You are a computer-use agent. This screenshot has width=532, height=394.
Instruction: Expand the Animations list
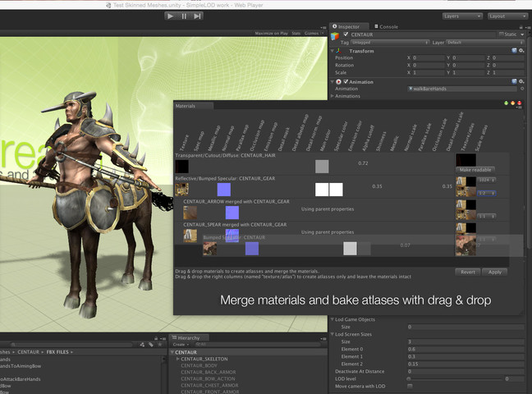[x=332, y=96]
